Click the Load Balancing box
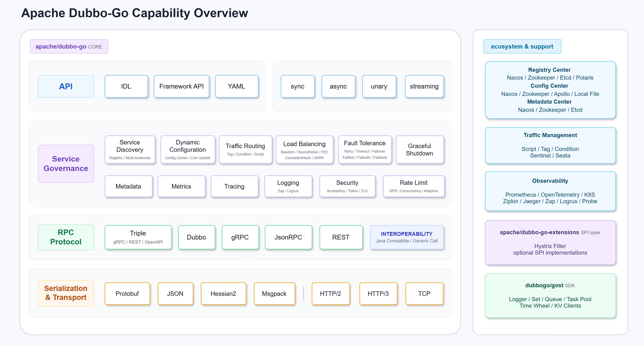The width and height of the screenshot is (644, 346). (304, 150)
